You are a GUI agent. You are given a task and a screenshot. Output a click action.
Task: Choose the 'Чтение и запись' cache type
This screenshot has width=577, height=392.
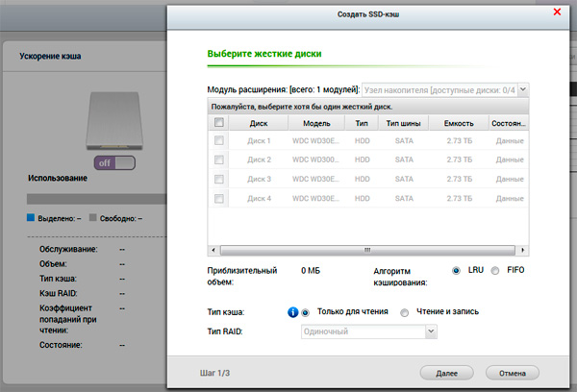(405, 312)
